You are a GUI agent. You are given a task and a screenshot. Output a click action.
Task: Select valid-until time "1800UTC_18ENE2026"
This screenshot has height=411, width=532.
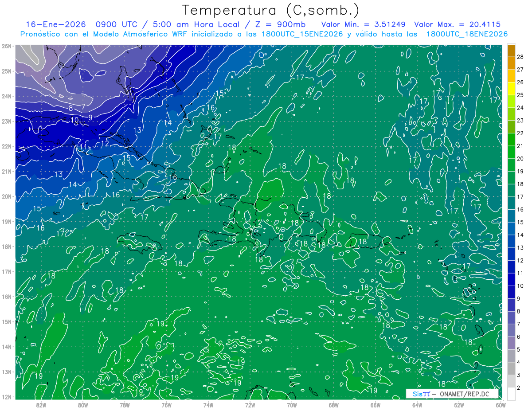pyautogui.click(x=467, y=34)
